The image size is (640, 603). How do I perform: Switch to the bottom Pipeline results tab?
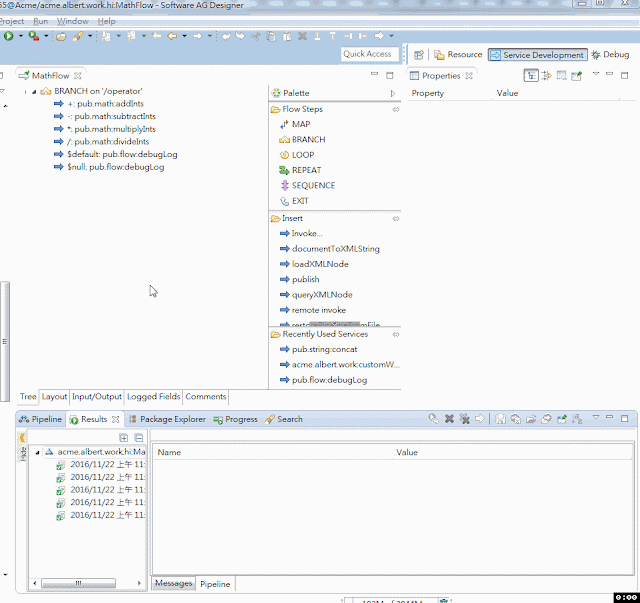coord(215,584)
